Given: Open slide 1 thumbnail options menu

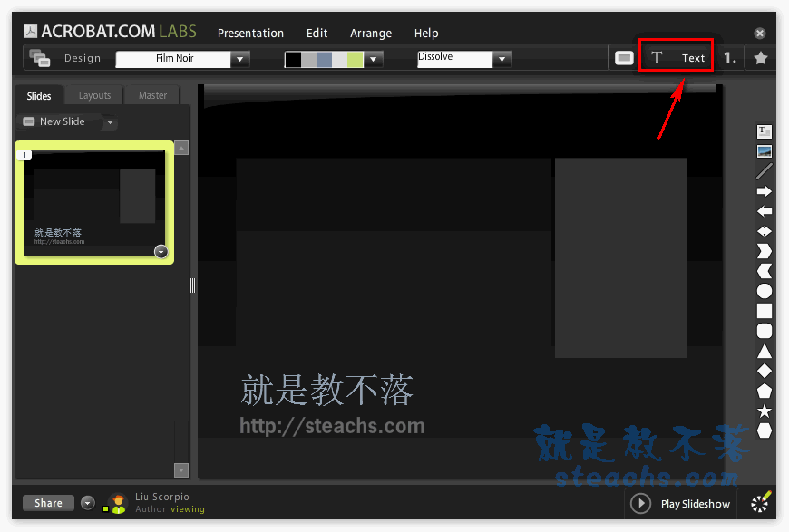Looking at the screenshot, I should point(161,251).
